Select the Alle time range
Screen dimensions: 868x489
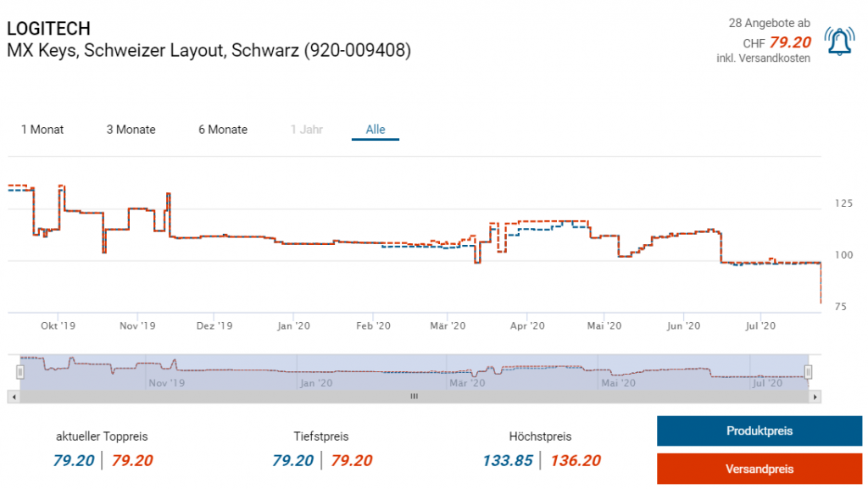376,130
